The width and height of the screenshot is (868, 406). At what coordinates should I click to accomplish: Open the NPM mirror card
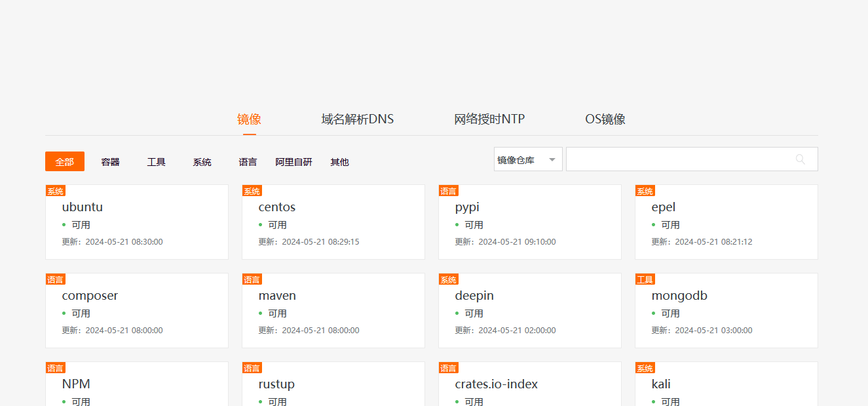click(x=137, y=384)
